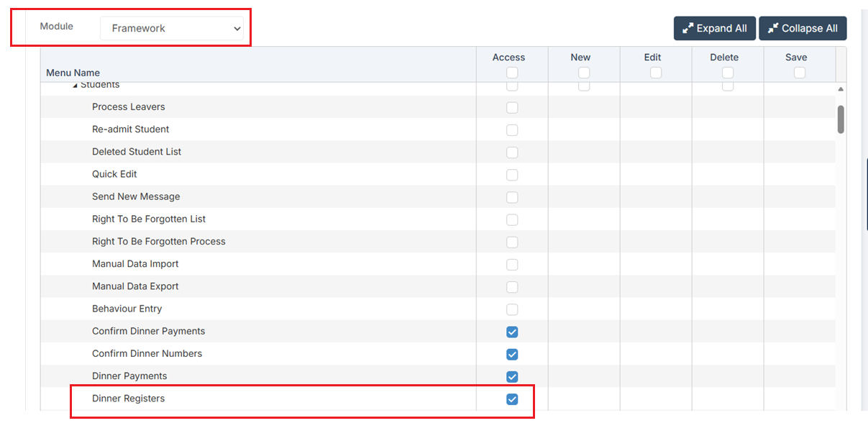Click the Collapse All button
Image resolution: width=868 pixels, height=436 pixels.
click(802, 29)
